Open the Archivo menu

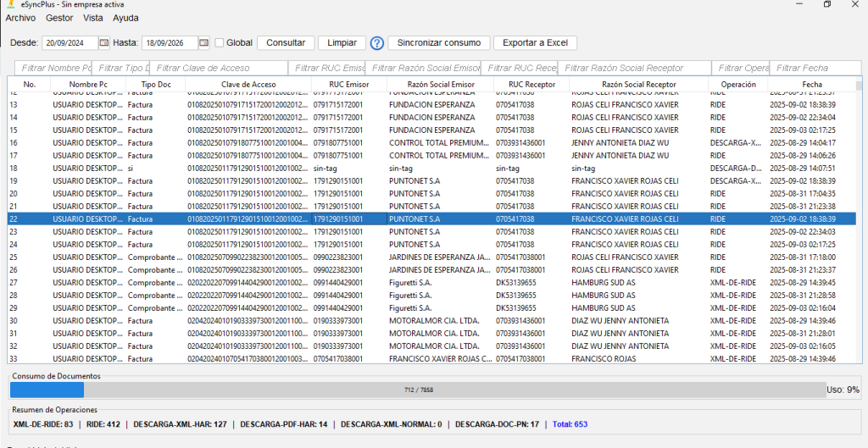click(x=20, y=18)
